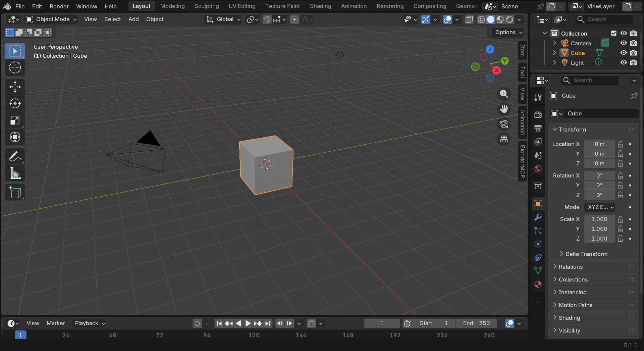Viewport: 644px width, 351px height.
Task: Switch to the Modeling workspace tab
Action: coord(172,6)
